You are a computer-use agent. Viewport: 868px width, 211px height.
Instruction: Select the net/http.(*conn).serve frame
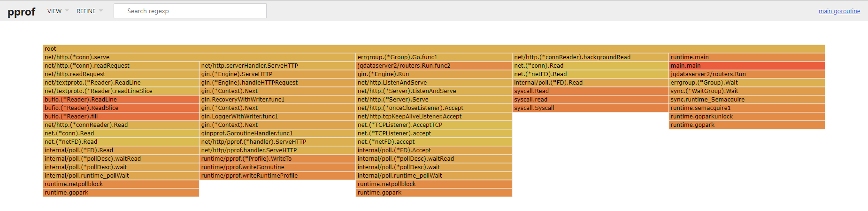point(200,57)
